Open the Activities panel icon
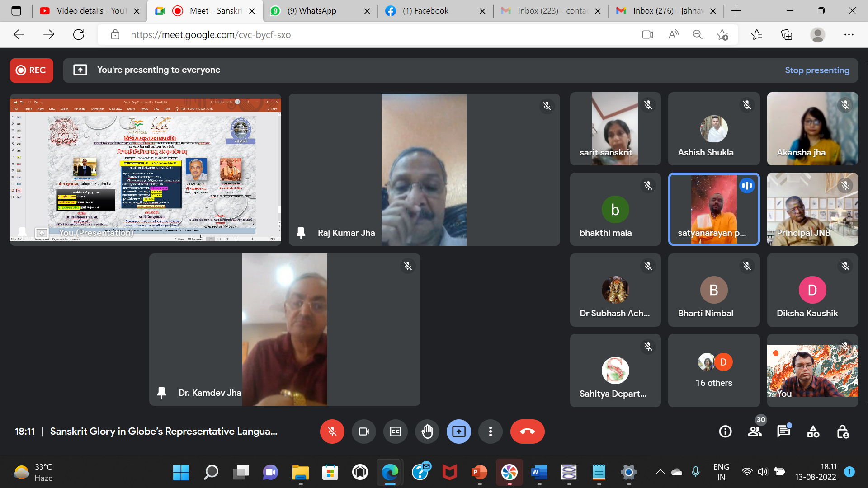 point(813,432)
